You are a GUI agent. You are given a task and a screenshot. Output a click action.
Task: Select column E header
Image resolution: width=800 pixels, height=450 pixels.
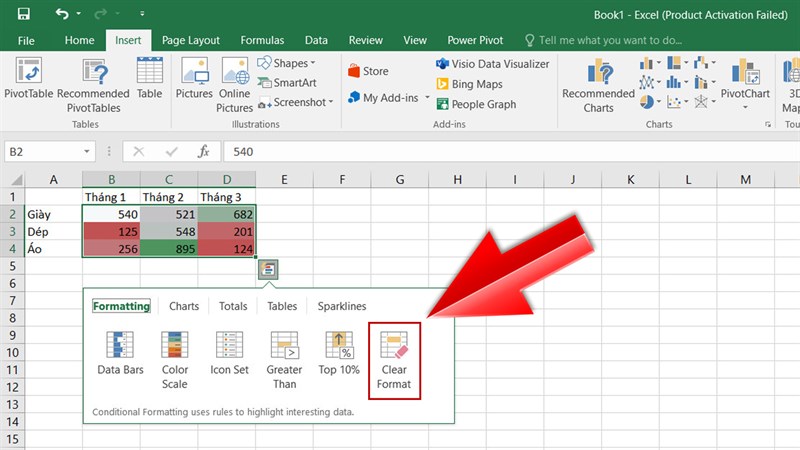pyautogui.click(x=284, y=179)
